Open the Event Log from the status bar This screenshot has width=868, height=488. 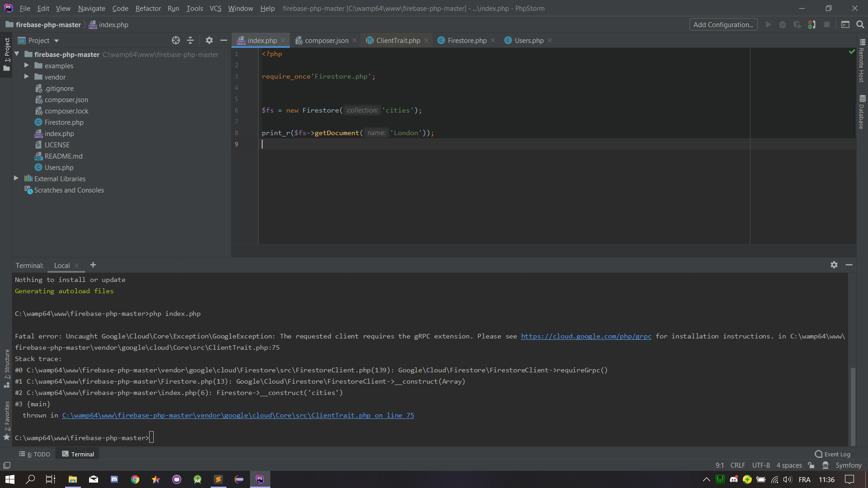(833, 454)
